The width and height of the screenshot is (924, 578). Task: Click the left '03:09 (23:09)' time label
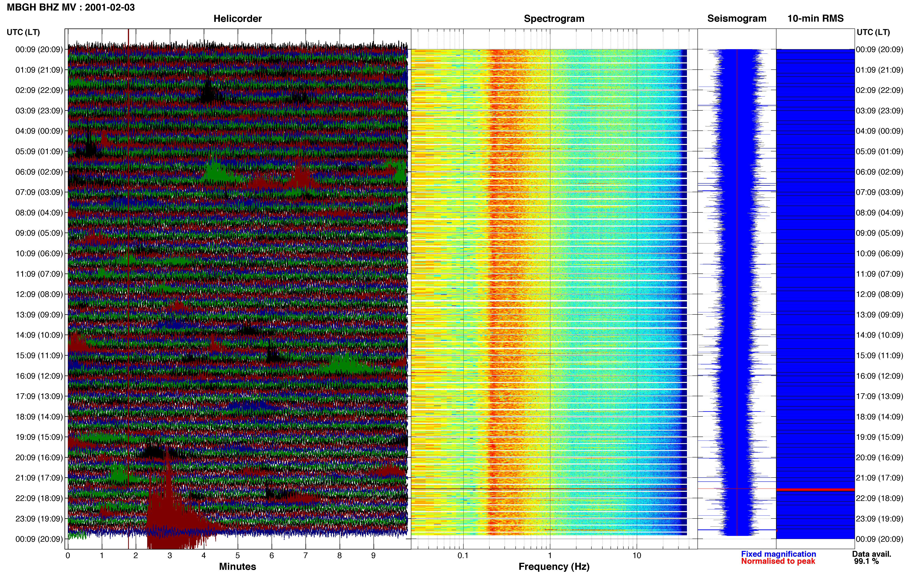click(x=39, y=110)
